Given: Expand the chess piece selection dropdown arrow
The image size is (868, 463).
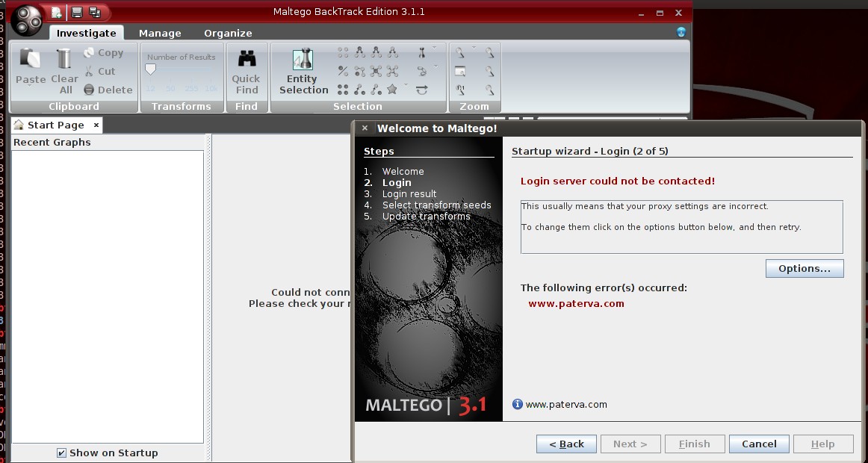Looking at the screenshot, I should coord(435,48).
